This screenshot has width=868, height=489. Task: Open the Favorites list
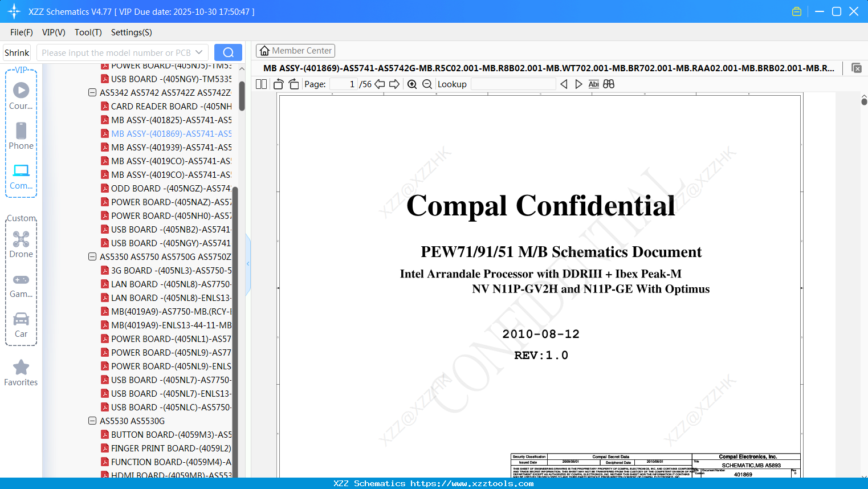click(21, 373)
